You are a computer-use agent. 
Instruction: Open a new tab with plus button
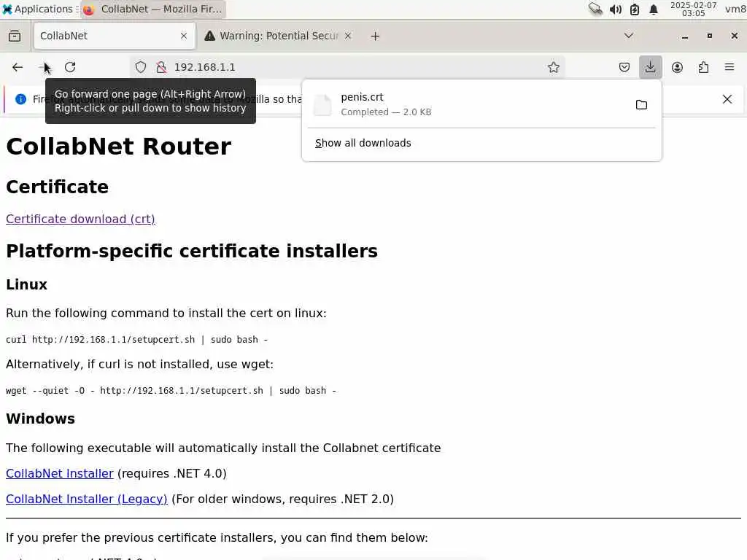[x=375, y=36]
